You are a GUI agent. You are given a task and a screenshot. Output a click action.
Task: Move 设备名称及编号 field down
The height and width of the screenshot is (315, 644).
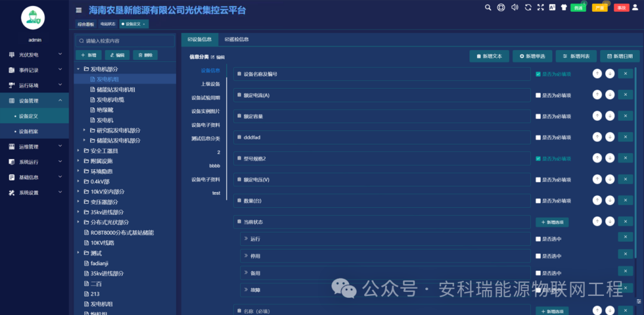(x=610, y=74)
